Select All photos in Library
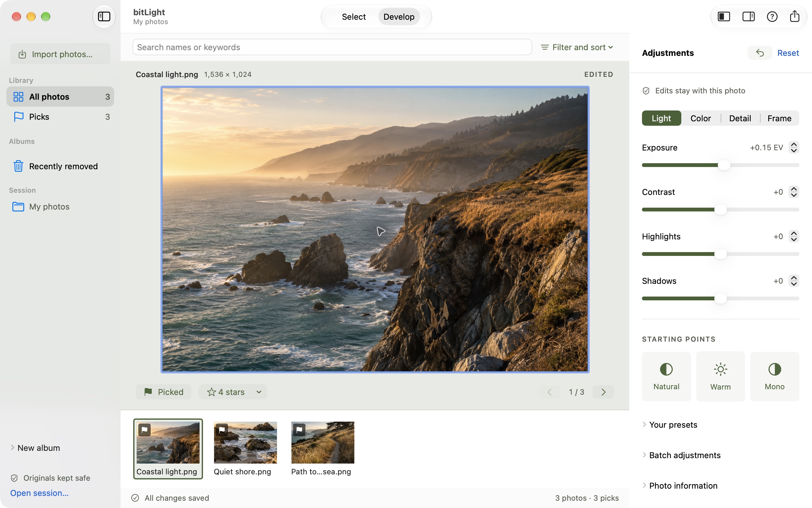Image resolution: width=812 pixels, height=508 pixels. pos(60,97)
